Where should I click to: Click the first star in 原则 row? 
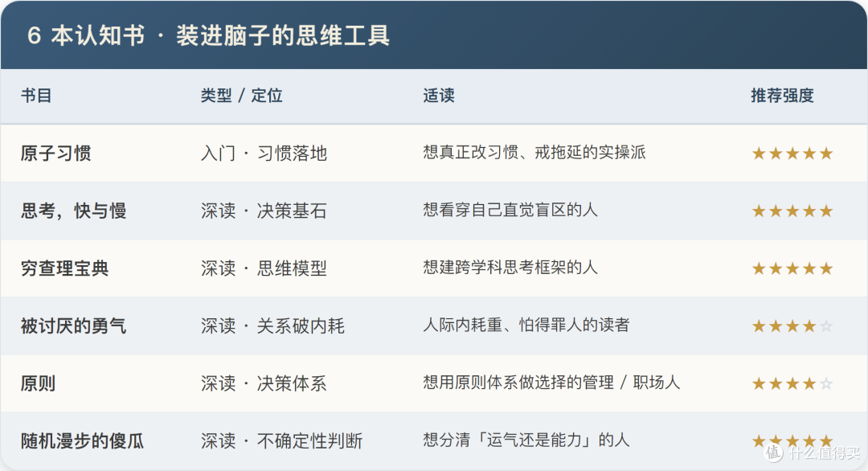[x=759, y=383]
